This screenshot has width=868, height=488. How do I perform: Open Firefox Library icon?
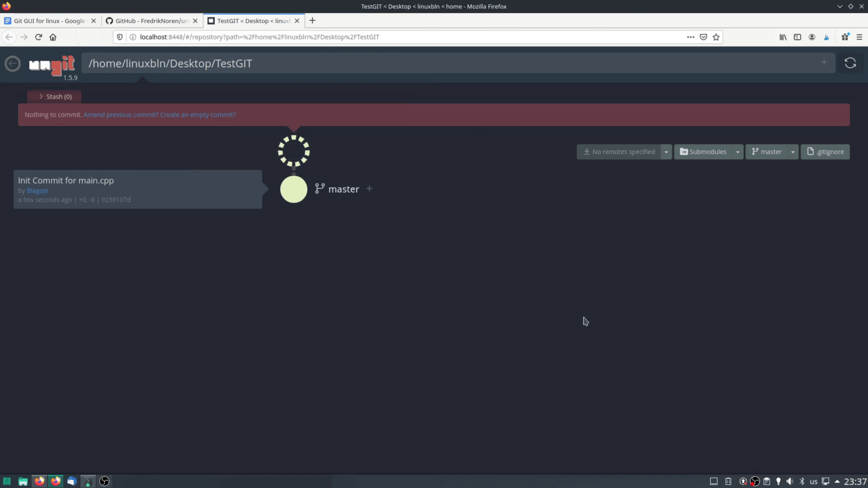point(783,37)
